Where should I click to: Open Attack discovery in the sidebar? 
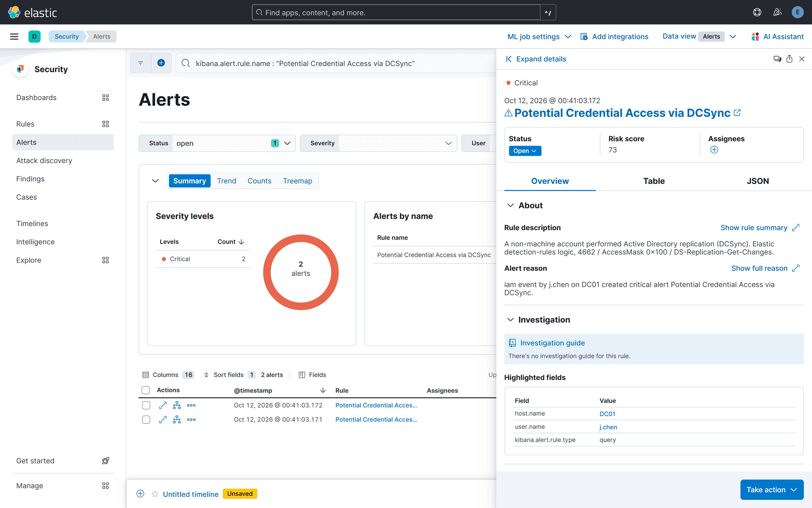point(44,160)
